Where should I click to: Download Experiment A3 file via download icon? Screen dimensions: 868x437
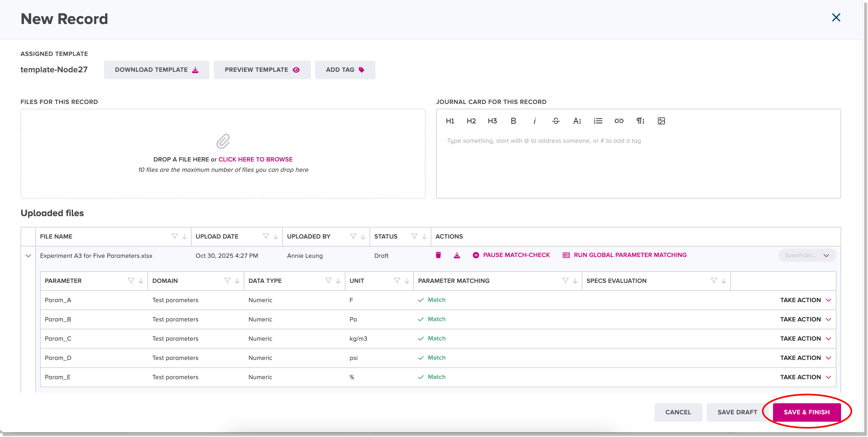point(457,255)
